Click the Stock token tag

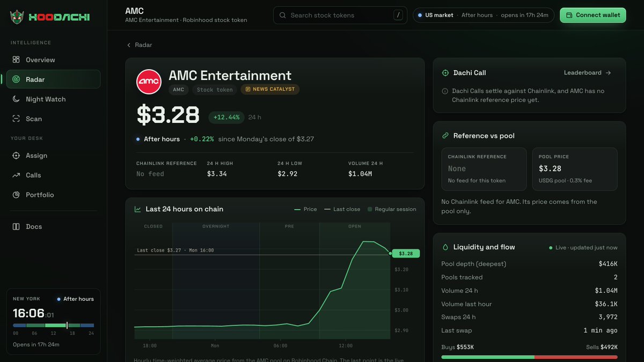[215, 90]
